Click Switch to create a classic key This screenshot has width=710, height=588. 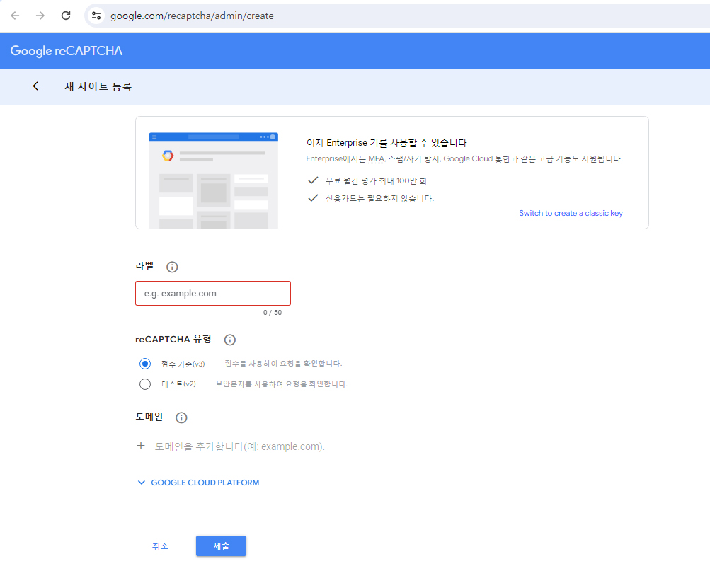571,213
